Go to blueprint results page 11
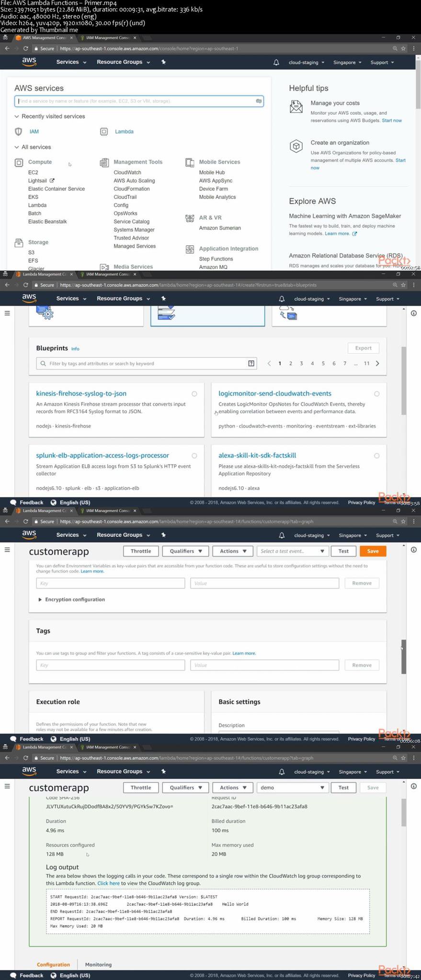The height and width of the screenshot is (980, 421). pos(366,363)
